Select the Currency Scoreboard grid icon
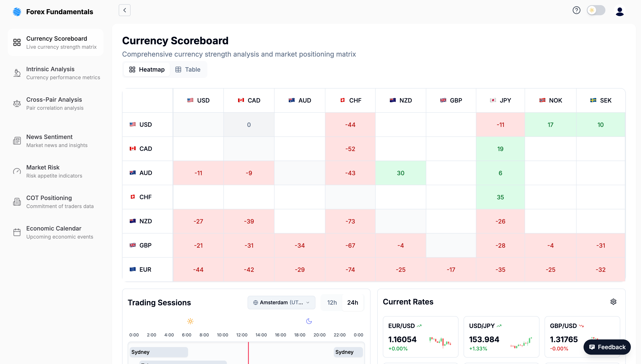This screenshot has height=364, width=641. pos(17,42)
